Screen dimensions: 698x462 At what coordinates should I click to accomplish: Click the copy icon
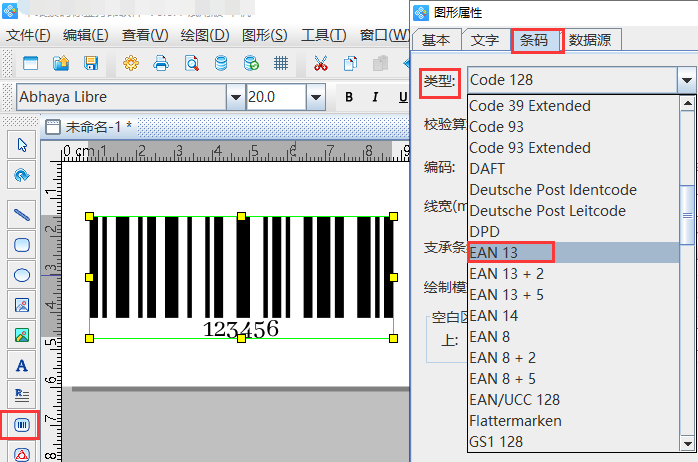click(350, 63)
